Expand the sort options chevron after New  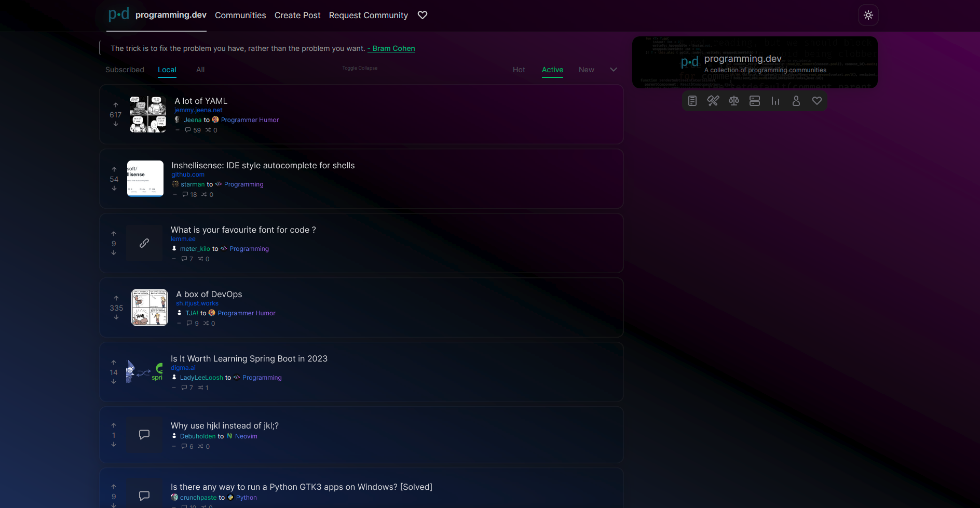pos(614,70)
